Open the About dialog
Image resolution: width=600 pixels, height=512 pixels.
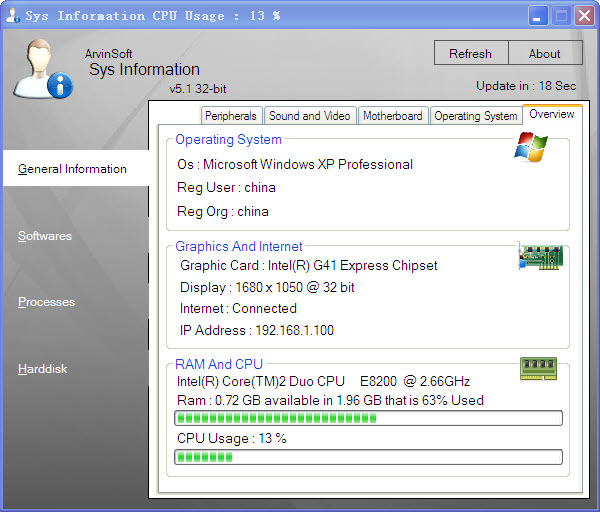pos(545,53)
